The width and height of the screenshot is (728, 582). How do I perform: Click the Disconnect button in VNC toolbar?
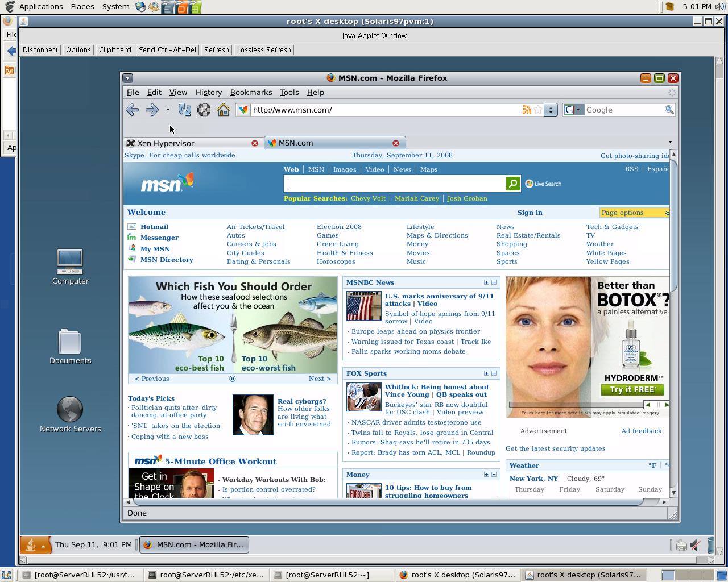[x=40, y=50]
